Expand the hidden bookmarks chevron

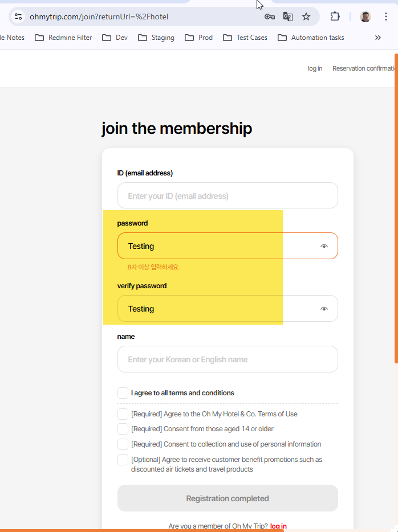(377, 38)
